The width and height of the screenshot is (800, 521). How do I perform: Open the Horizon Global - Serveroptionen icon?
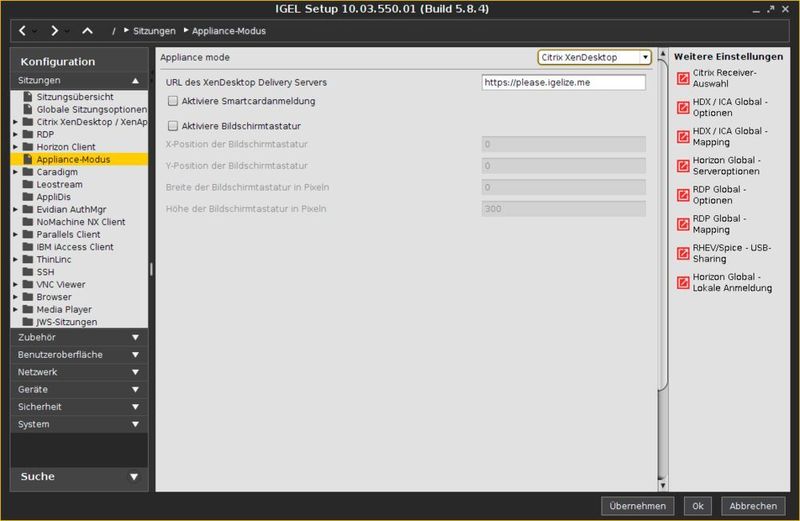click(x=683, y=166)
